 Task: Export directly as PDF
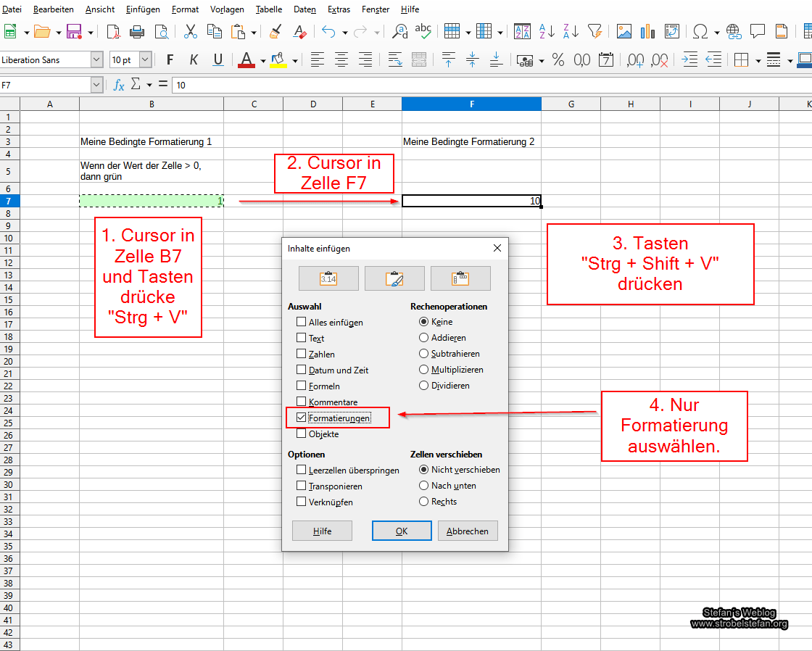(x=114, y=31)
